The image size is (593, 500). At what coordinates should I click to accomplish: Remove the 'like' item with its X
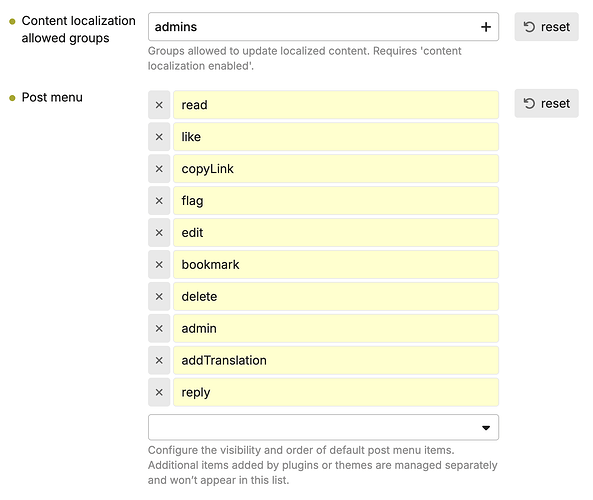tap(159, 137)
